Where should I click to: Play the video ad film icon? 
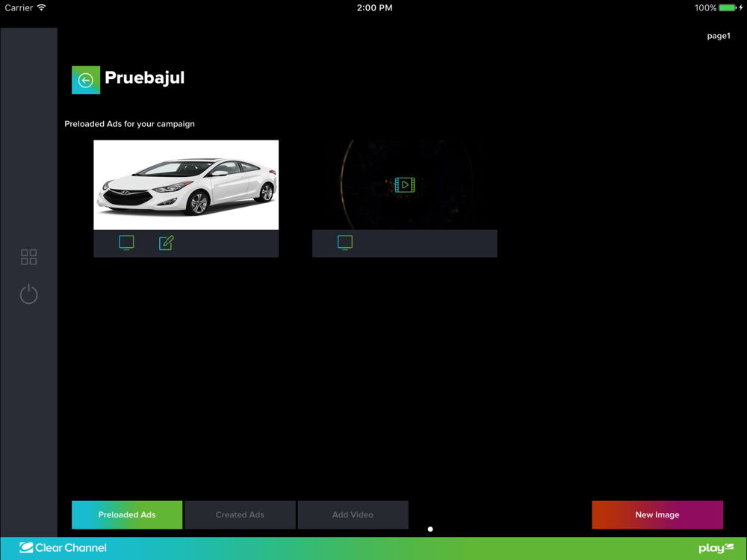click(x=404, y=184)
